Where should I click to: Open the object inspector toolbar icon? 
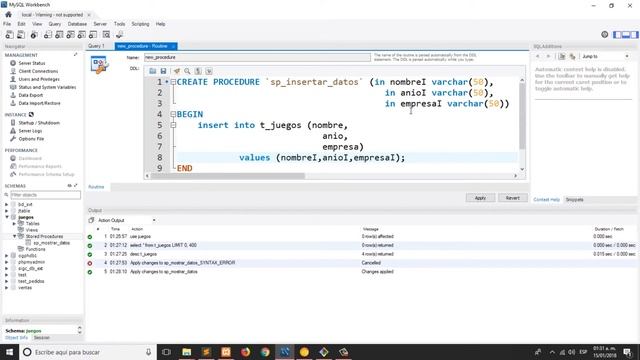coord(34,35)
